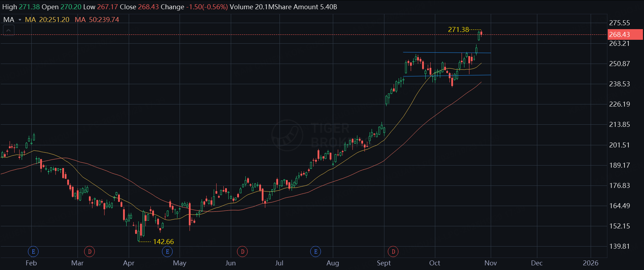
Task: Click the 139.81 price axis label
Action: (619, 246)
